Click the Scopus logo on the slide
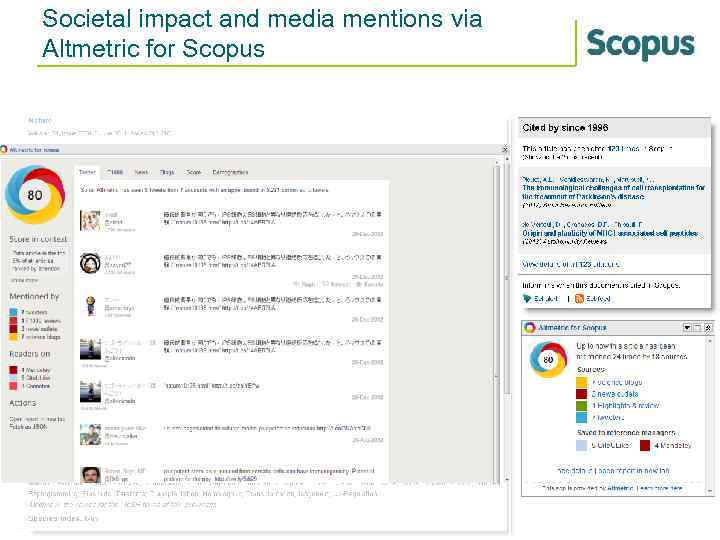The height and width of the screenshot is (540, 720). pyautogui.click(x=641, y=44)
